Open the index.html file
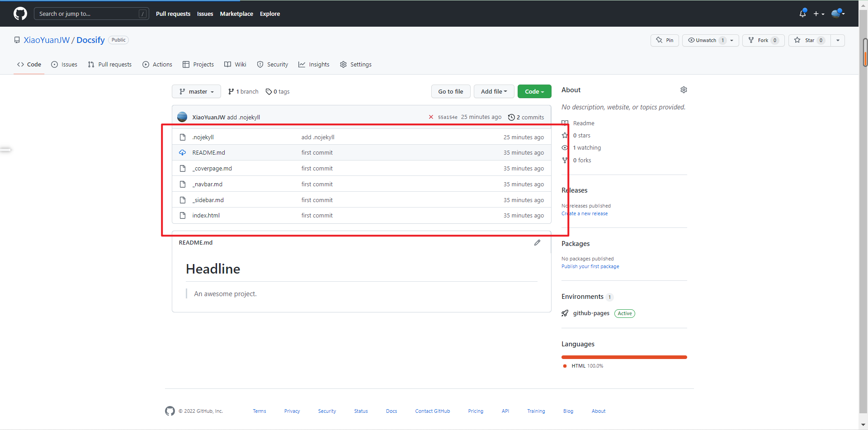 [x=206, y=216]
